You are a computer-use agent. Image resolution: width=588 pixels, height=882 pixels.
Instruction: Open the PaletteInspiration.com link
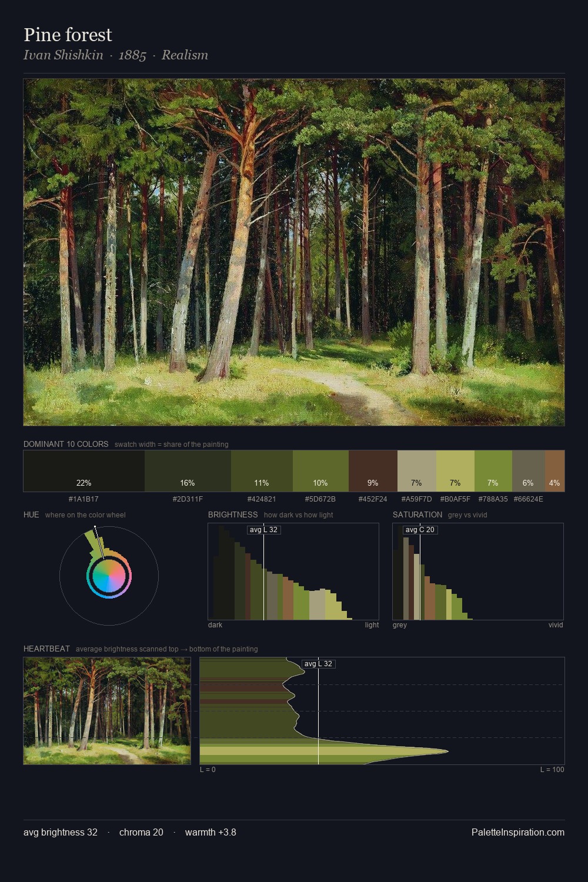point(518,832)
